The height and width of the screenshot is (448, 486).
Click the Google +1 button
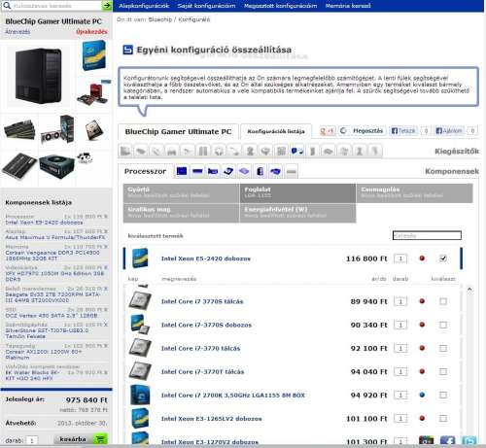click(327, 131)
